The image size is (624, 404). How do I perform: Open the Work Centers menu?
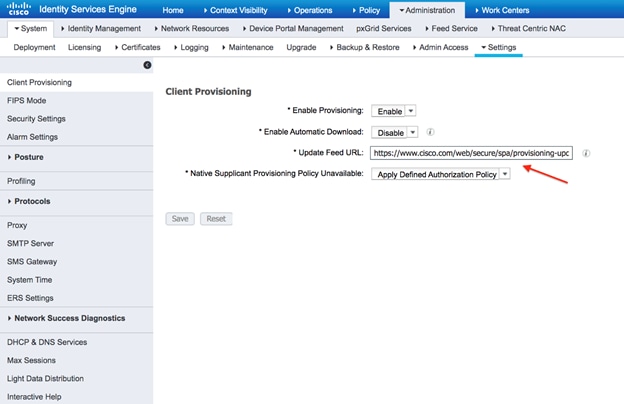pyautogui.click(x=502, y=10)
